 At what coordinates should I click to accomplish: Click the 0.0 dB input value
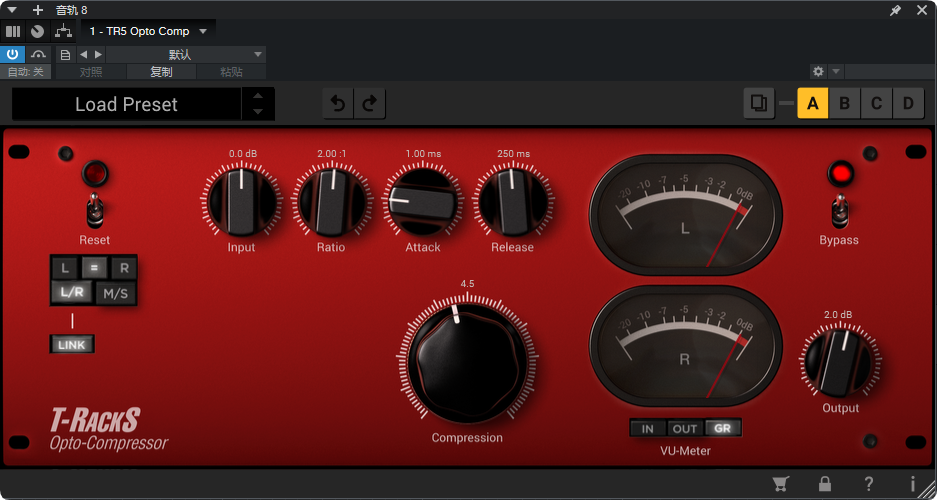click(x=243, y=154)
